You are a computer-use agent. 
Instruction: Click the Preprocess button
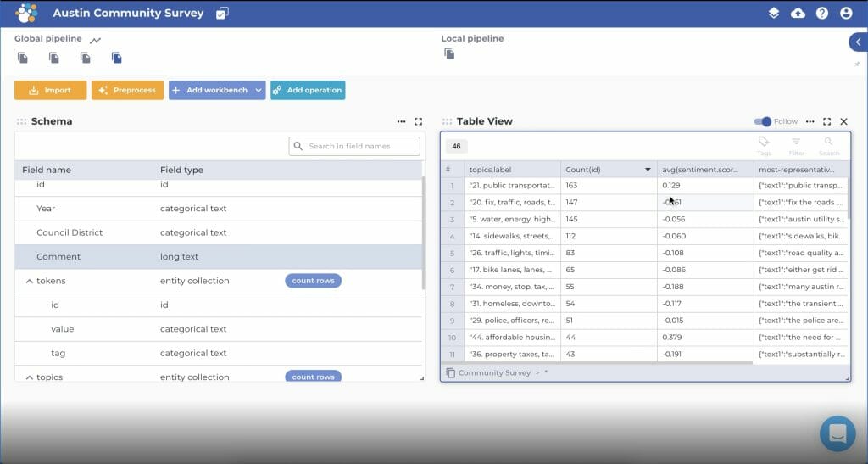coord(127,90)
